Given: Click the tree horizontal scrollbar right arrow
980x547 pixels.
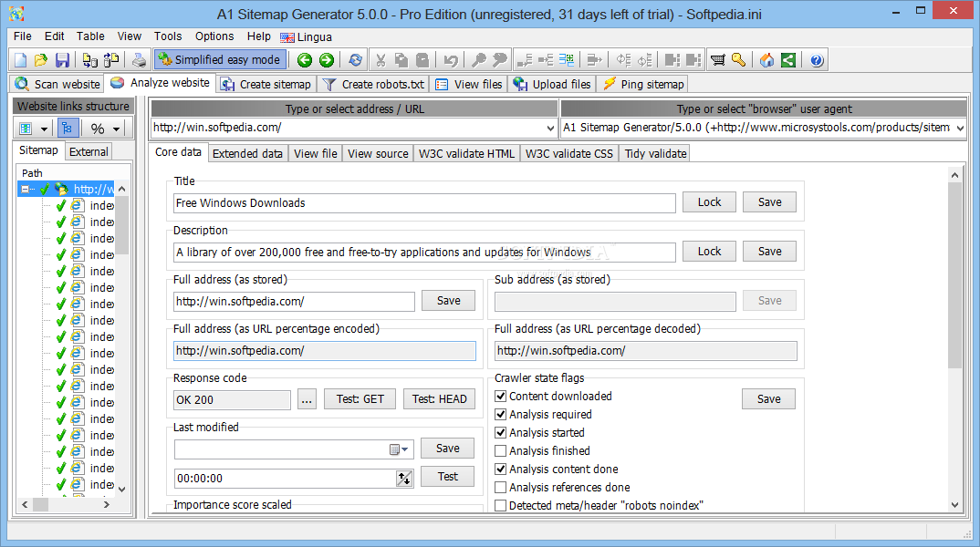Looking at the screenshot, I should tap(106, 504).
